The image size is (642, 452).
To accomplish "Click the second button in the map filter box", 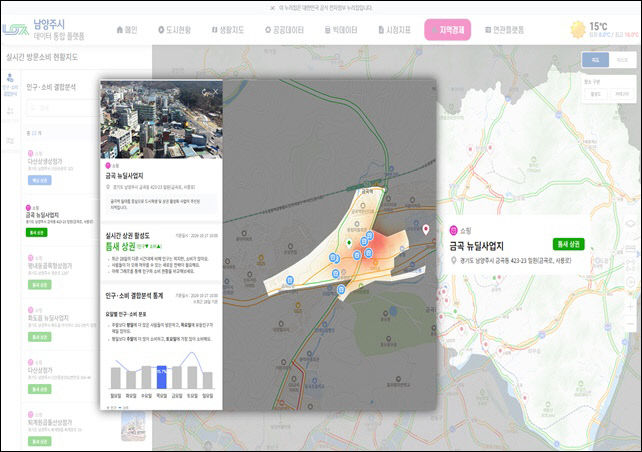I will point(622,94).
